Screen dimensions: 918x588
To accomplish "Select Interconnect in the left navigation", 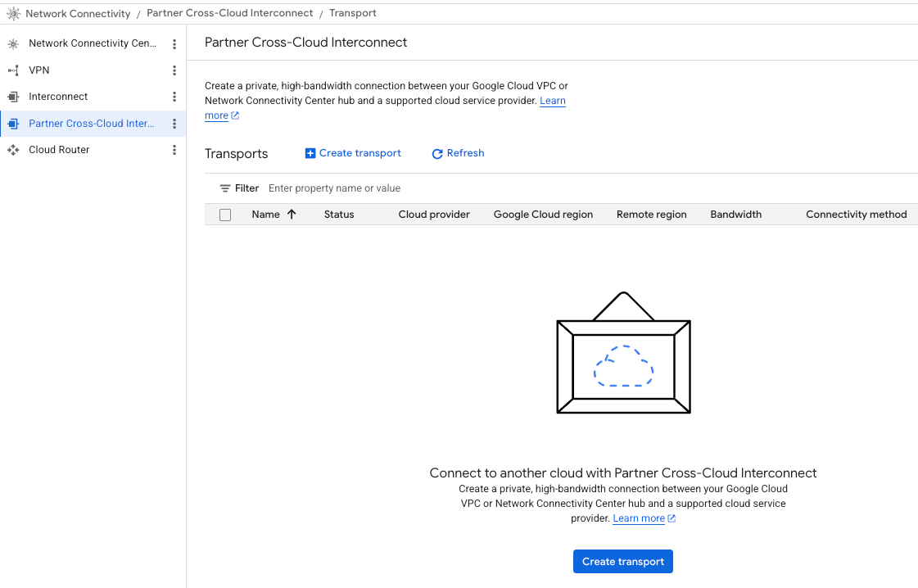I will pyautogui.click(x=58, y=97).
